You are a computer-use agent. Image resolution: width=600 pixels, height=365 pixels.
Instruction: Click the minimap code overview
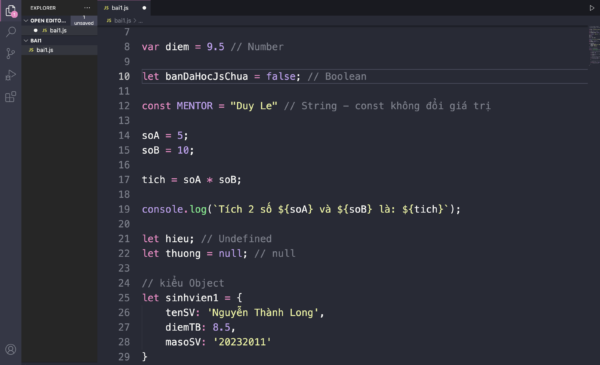pyautogui.click(x=594, y=45)
